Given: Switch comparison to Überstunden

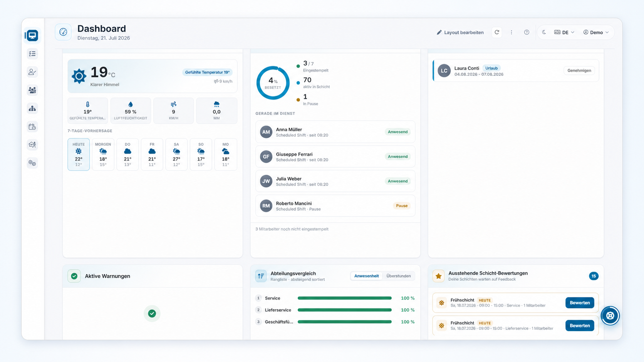Looking at the screenshot, I should click(x=399, y=276).
